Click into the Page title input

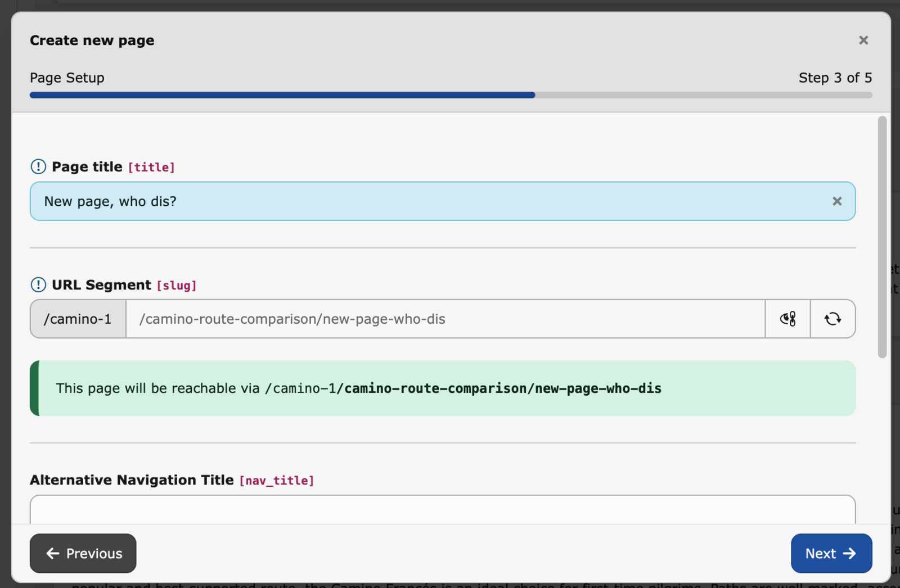coord(427,201)
